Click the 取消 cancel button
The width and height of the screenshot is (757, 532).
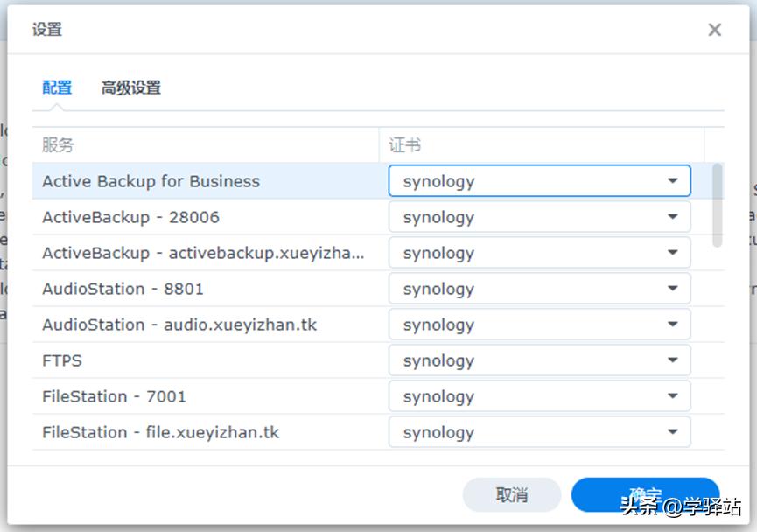512,494
